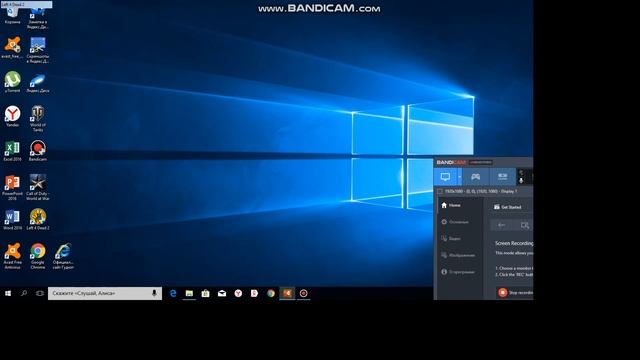Click the microphone icon in Bandicam toolbar
This screenshot has height=360, width=640.
(521, 180)
